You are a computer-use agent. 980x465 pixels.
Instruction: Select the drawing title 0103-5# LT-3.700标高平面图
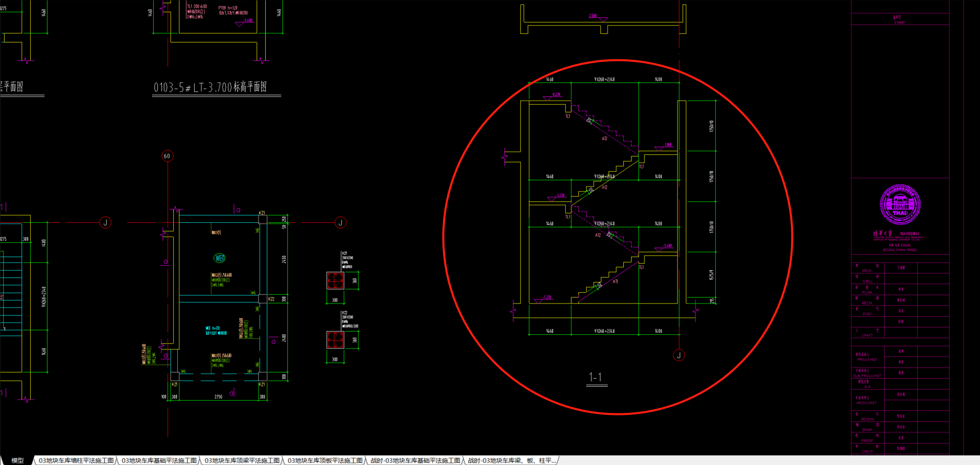click(x=211, y=87)
